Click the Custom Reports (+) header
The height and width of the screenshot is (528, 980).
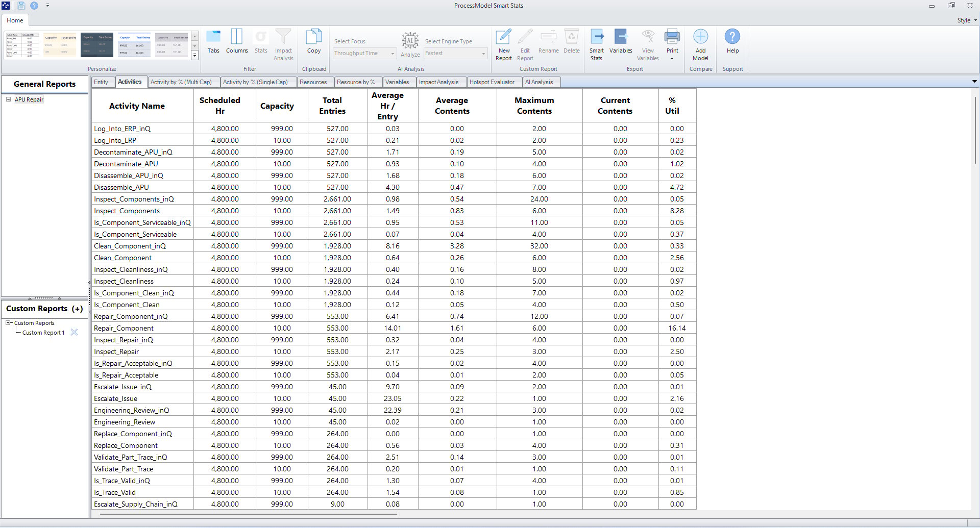click(x=44, y=309)
